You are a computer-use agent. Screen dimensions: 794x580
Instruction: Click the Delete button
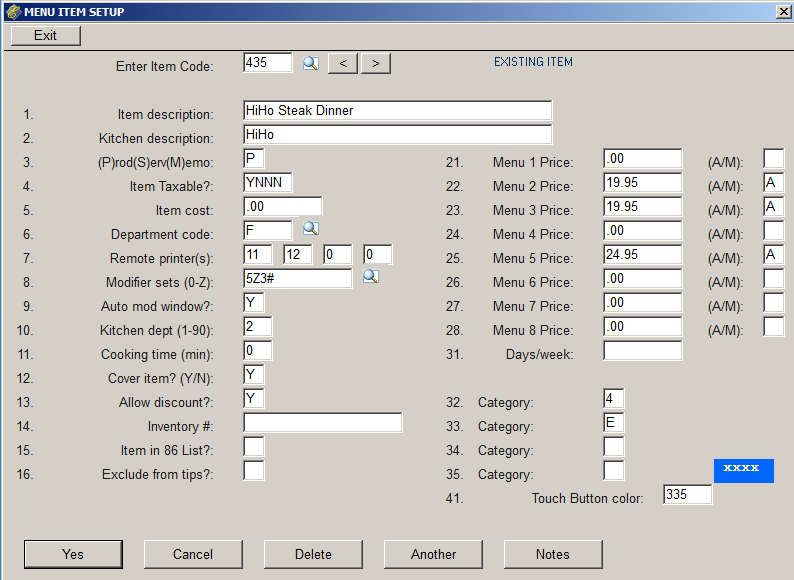coord(313,554)
